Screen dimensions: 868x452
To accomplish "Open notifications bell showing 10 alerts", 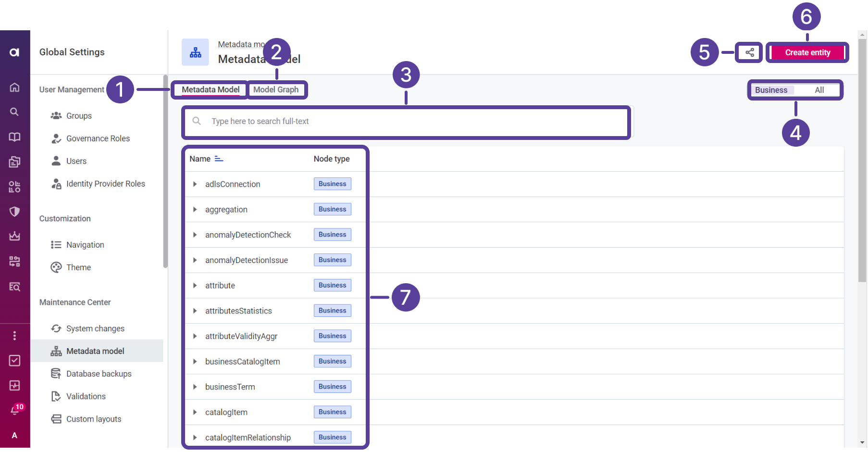I will (x=15, y=409).
